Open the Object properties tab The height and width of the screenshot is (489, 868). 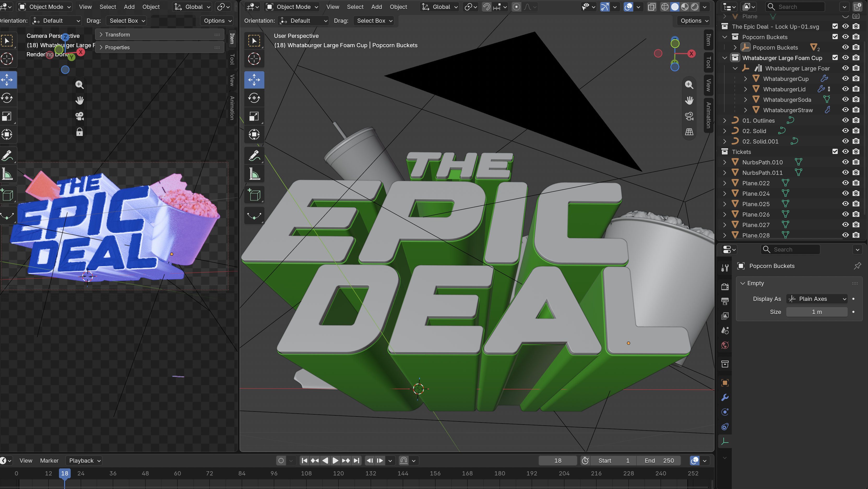coord(725,383)
